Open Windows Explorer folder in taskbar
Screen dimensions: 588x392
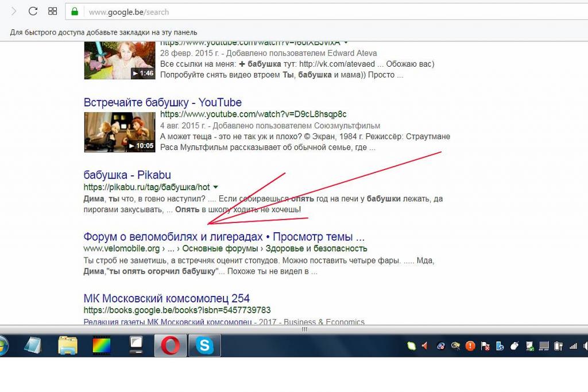68,345
